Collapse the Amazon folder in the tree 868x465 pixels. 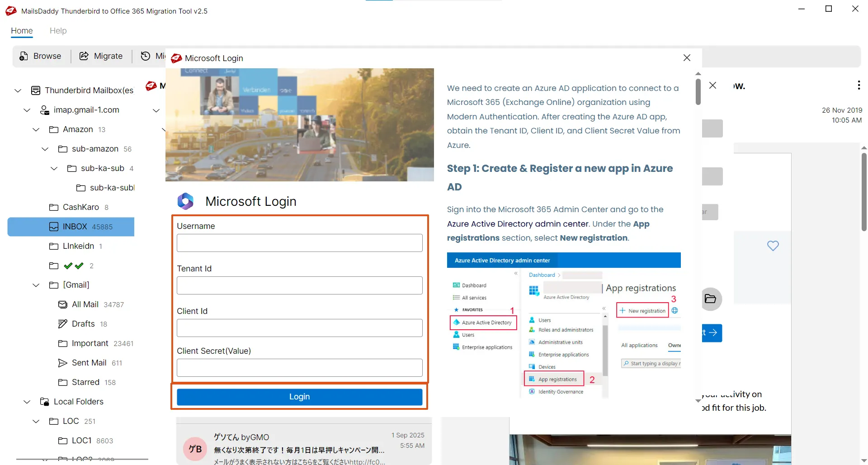point(36,129)
